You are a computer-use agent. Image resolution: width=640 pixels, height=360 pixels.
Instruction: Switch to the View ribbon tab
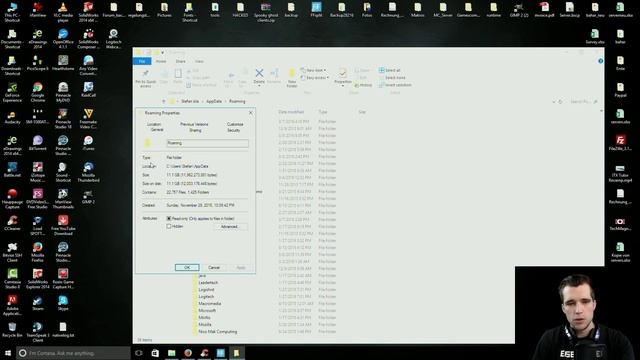click(199, 61)
